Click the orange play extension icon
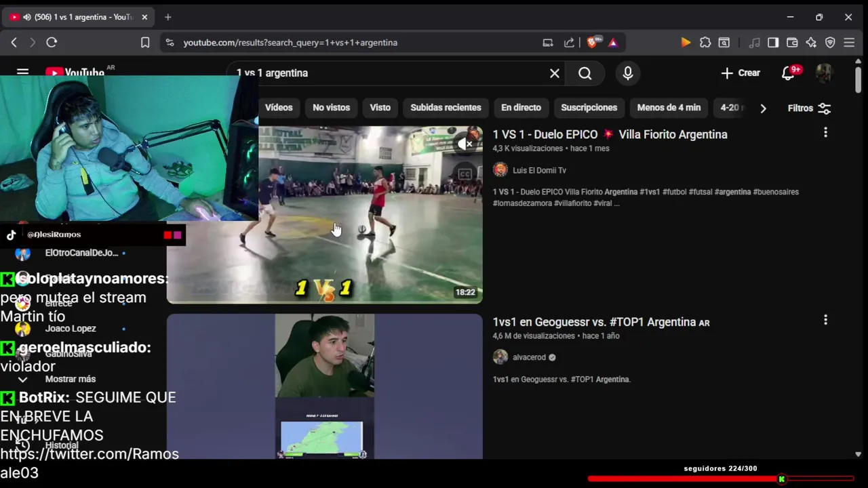Viewport: 868px width, 488px height. pyautogui.click(x=686, y=42)
